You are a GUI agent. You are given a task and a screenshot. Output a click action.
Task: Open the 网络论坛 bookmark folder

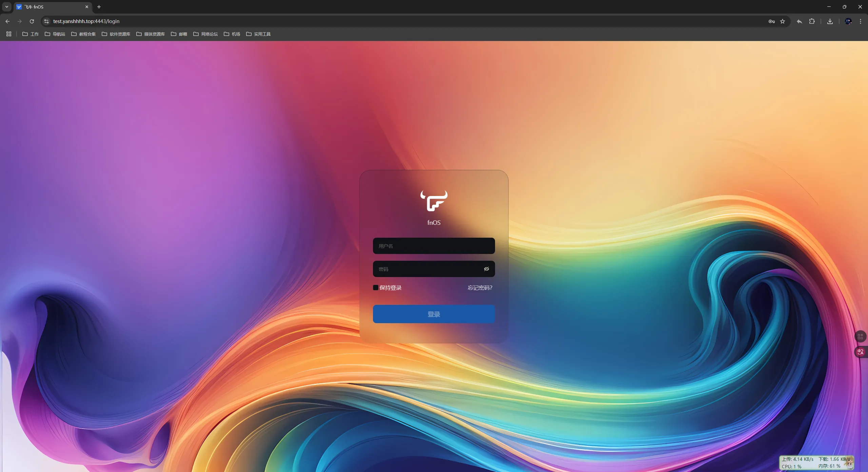pos(205,34)
